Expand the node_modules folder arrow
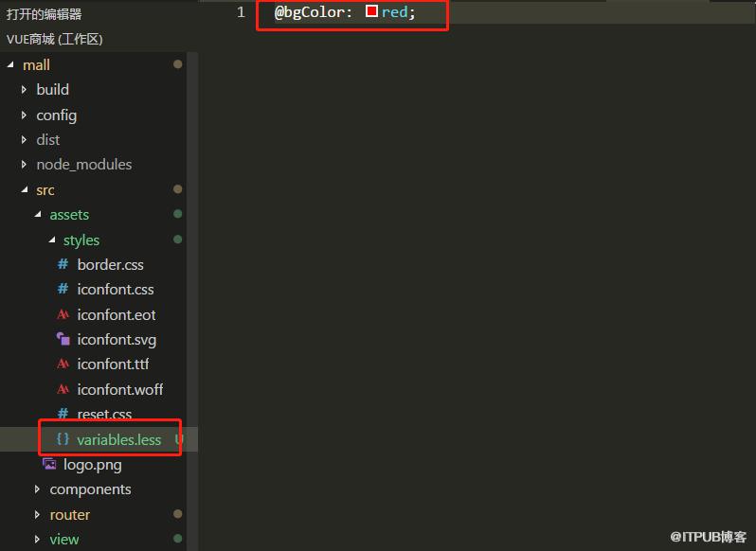Screen dimensions: 756x551 [x=24, y=164]
